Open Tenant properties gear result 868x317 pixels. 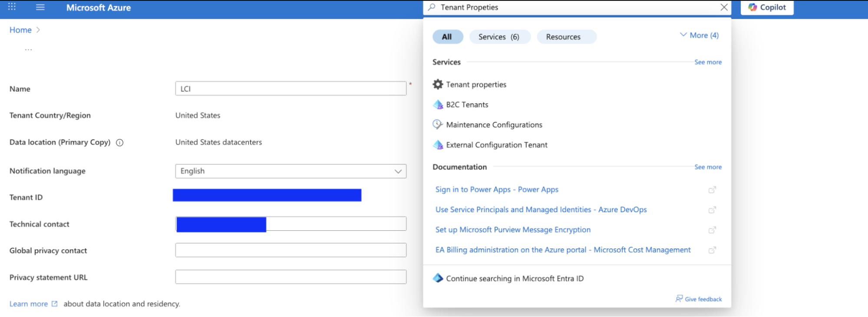pyautogui.click(x=475, y=85)
